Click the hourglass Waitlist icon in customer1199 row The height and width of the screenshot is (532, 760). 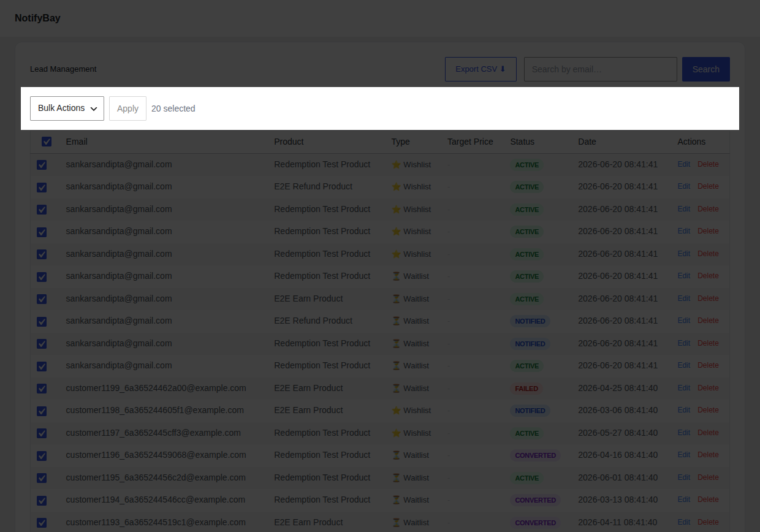396,389
